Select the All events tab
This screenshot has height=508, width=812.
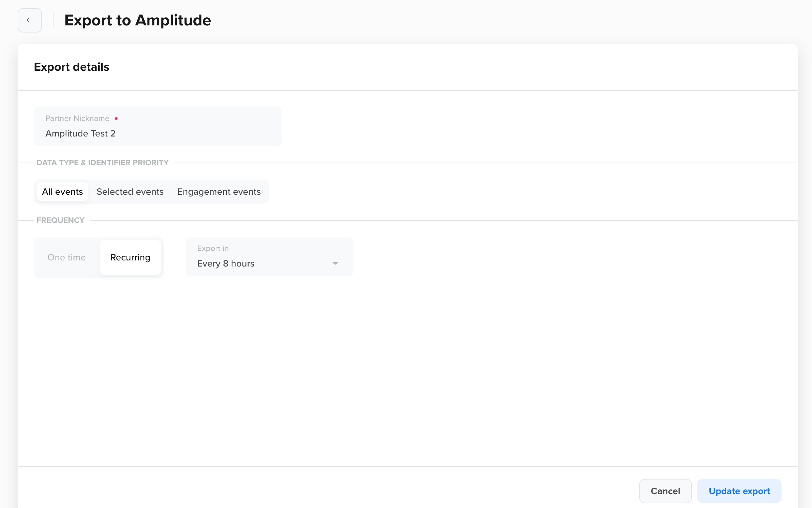pos(62,192)
